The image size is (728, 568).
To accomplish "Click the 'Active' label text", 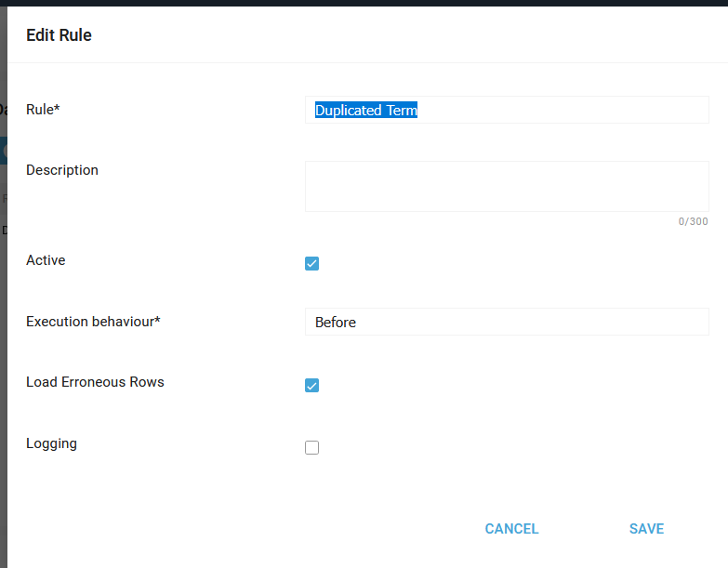I will (x=46, y=260).
